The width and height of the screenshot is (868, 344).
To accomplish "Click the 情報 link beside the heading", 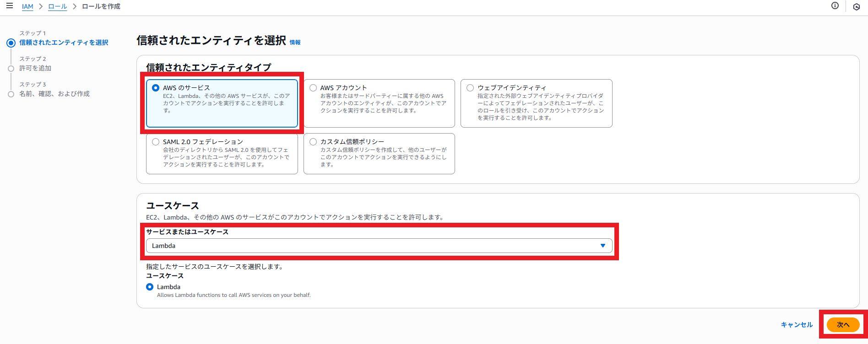I will pyautogui.click(x=295, y=43).
